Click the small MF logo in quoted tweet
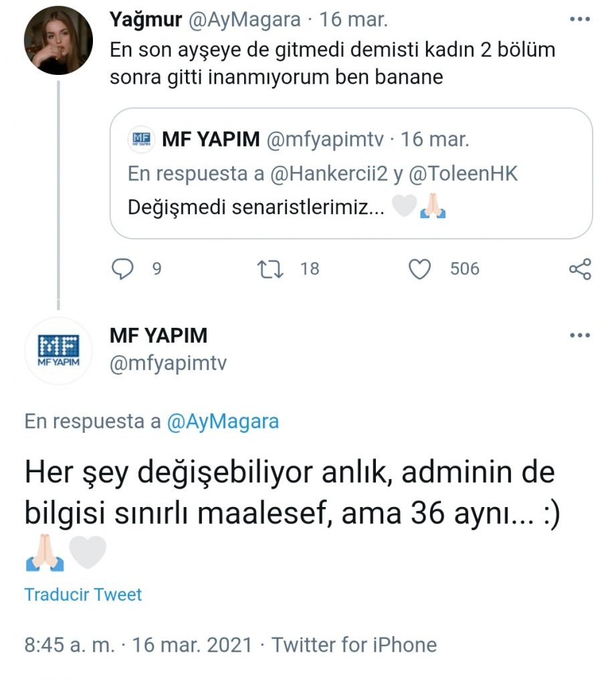The width and height of the screenshot is (616, 681). click(x=141, y=139)
